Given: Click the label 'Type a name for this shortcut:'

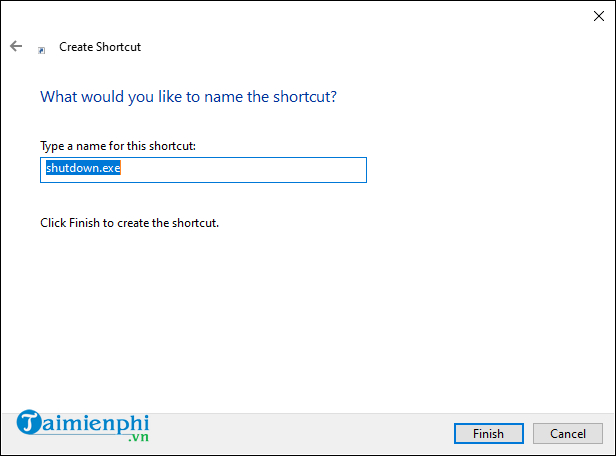Looking at the screenshot, I should click(x=118, y=146).
